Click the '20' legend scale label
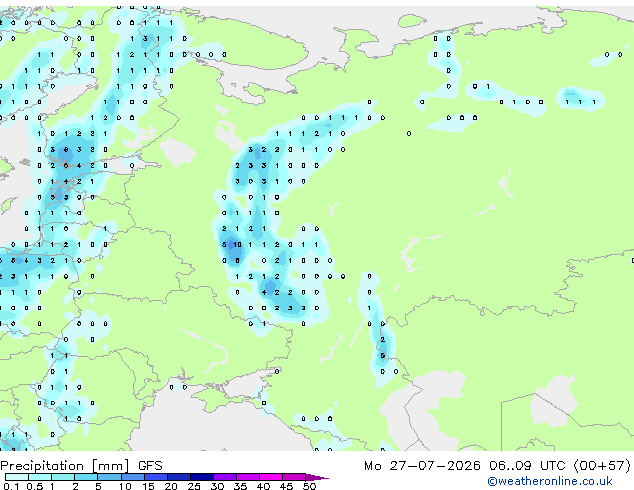 [x=171, y=486]
